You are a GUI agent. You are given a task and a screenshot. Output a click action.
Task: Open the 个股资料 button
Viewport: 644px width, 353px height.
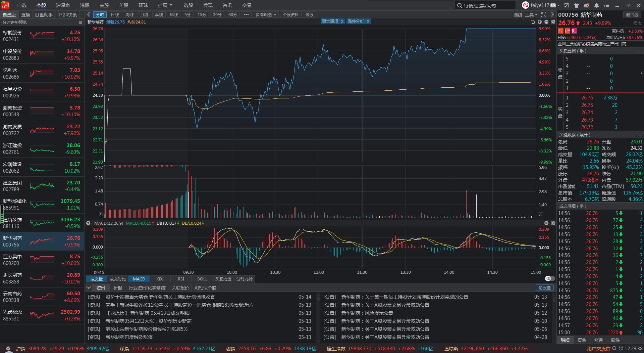click(x=291, y=14)
